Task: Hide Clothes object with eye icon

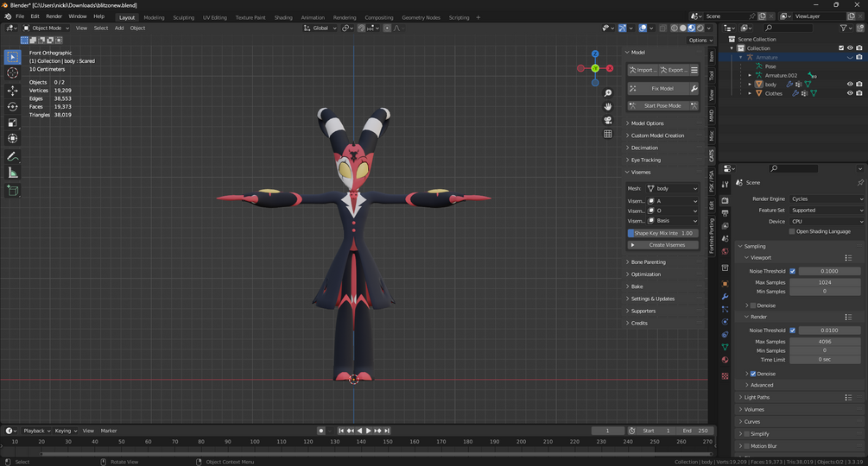Action: point(850,93)
